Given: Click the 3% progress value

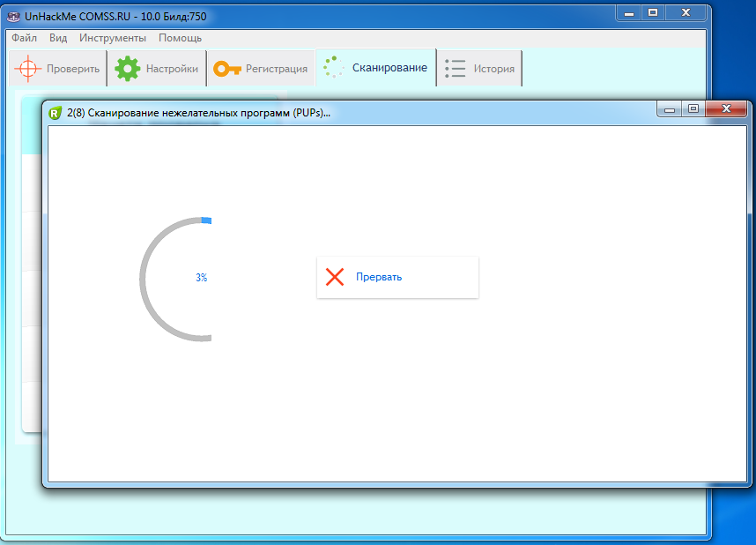Looking at the screenshot, I should (202, 278).
